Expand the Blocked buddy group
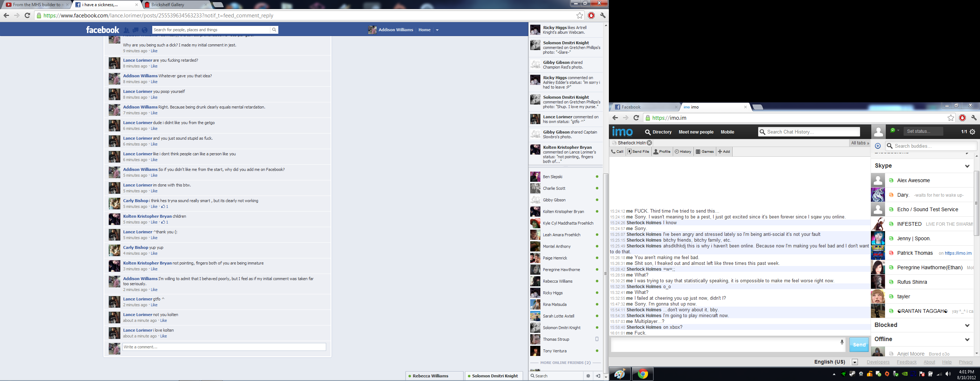The height and width of the screenshot is (381, 980). pyautogui.click(x=967, y=325)
